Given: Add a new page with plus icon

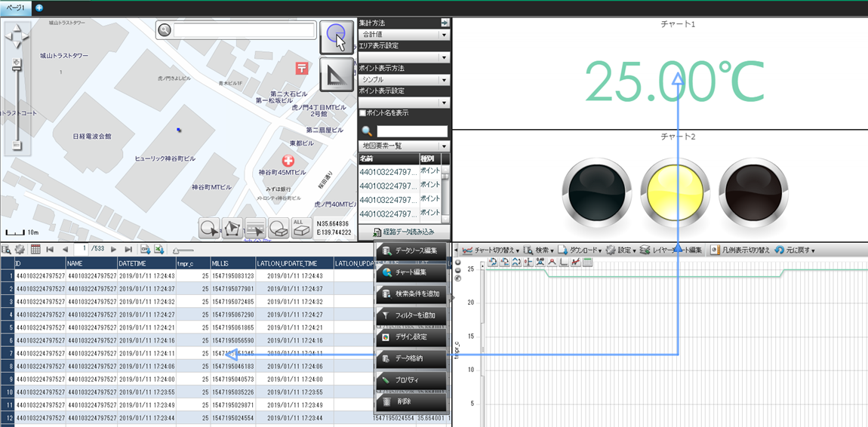Looking at the screenshot, I should coord(38,8).
